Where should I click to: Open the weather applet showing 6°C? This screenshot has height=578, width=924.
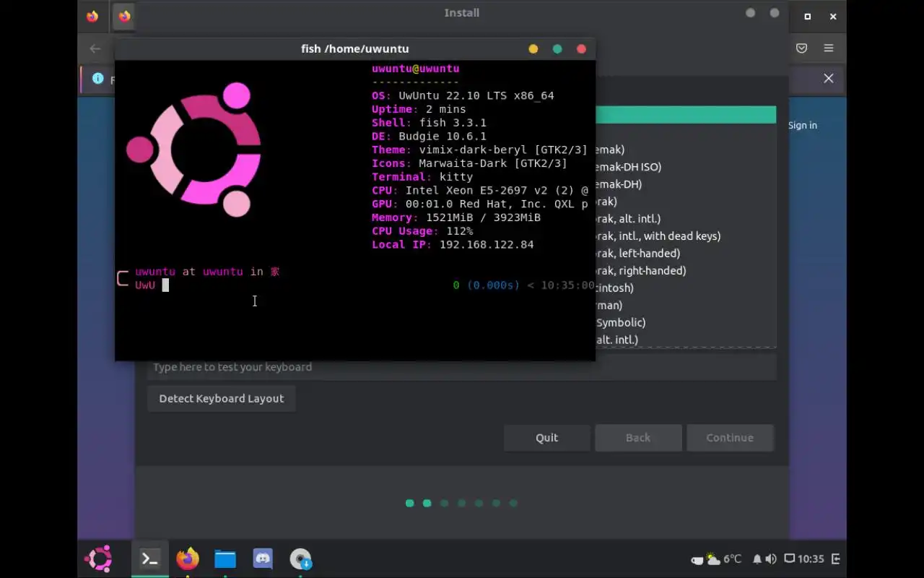pyautogui.click(x=724, y=558)
